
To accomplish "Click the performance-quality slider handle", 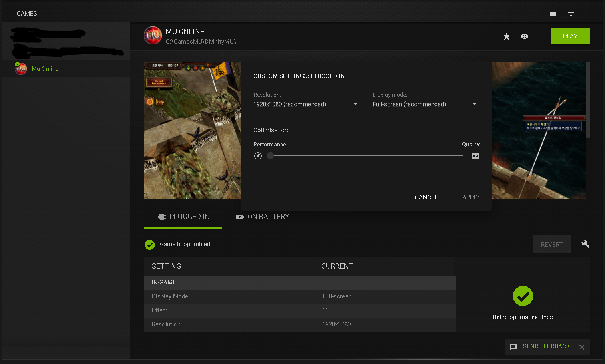I will tap(271, 155).
